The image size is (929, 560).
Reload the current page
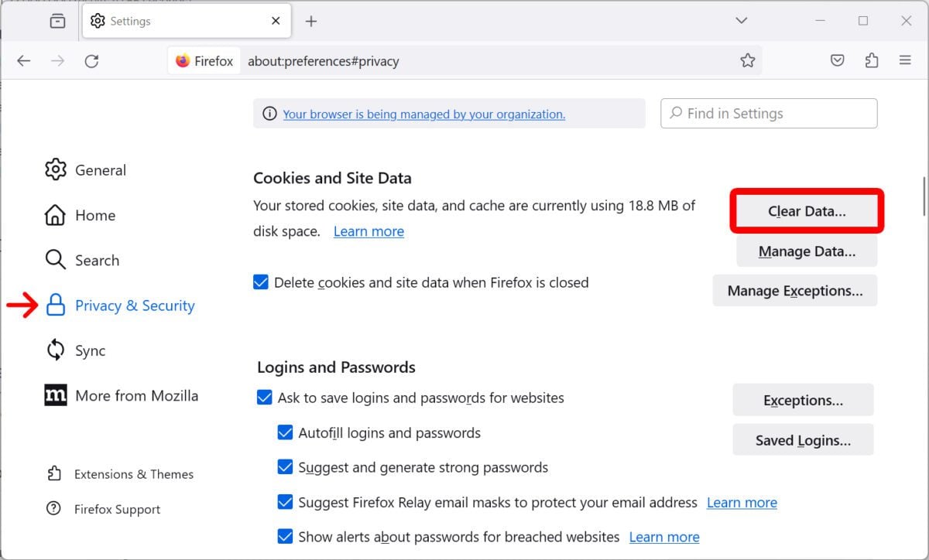click(92, 60)
